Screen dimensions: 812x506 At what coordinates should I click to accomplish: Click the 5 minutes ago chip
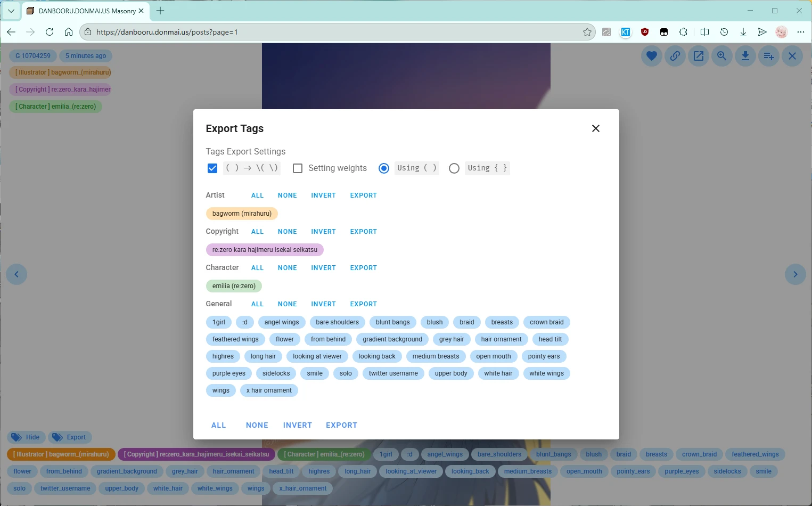tap(86, 56)
